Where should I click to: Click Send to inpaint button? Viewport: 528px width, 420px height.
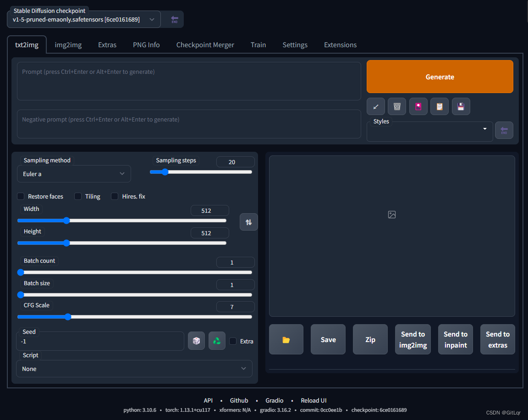coord(455,339)
